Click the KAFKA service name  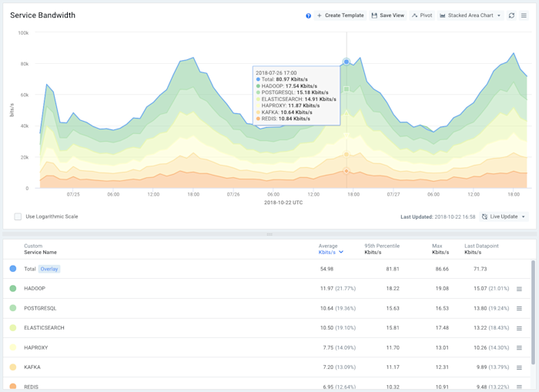tap(32, 367)
